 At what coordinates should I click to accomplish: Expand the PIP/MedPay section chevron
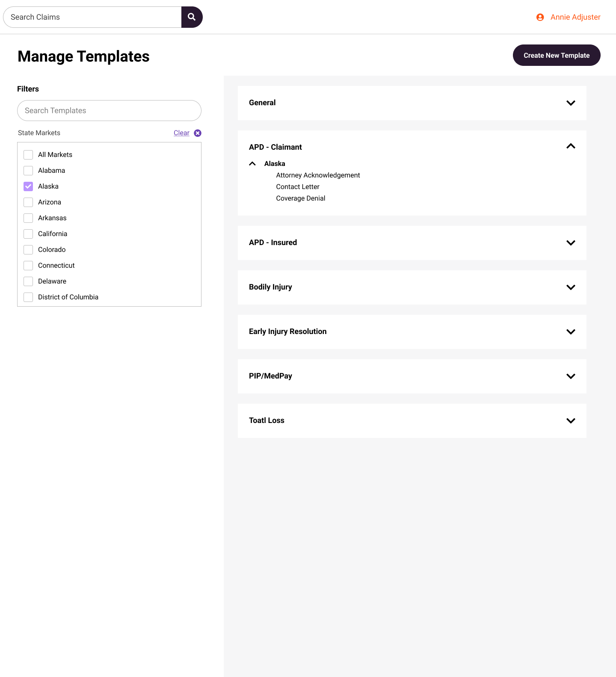[x=571, y=376]
